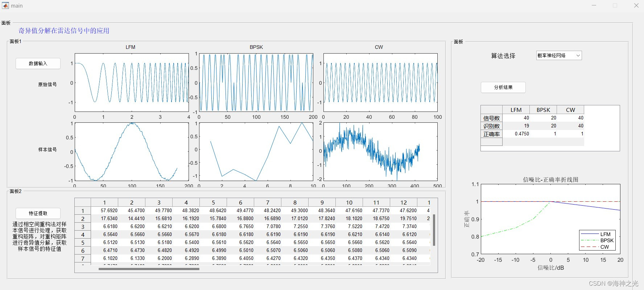Click the BPSK sample signal plot
This screenshot has height=290, width=644.
[x=256, y=152]
